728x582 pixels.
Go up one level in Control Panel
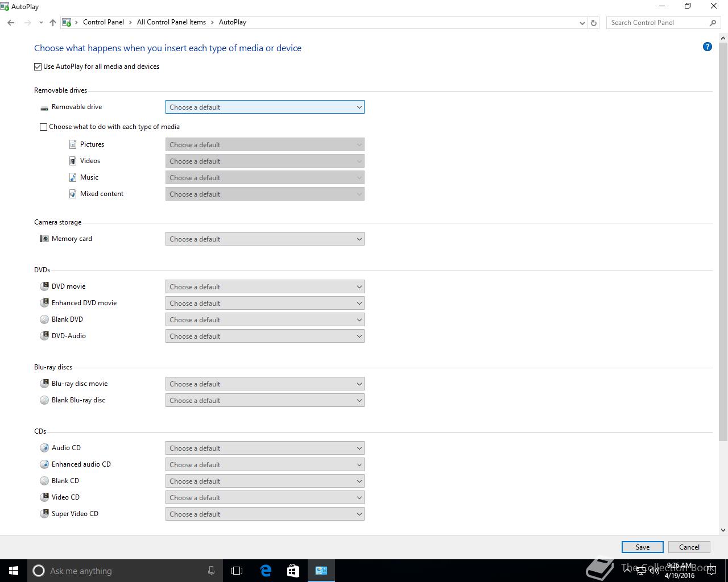[x=53, y=23]
